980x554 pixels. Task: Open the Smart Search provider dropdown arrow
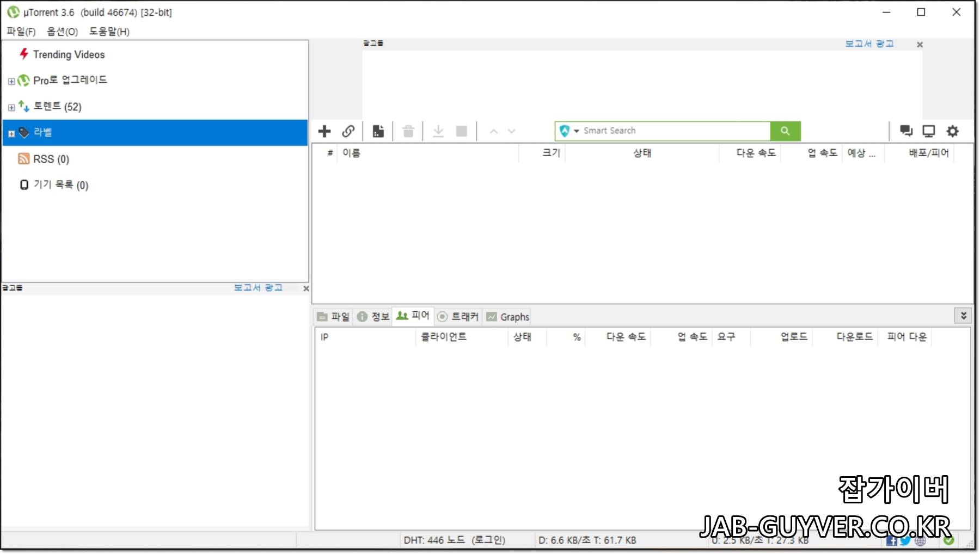coord(577,131)
